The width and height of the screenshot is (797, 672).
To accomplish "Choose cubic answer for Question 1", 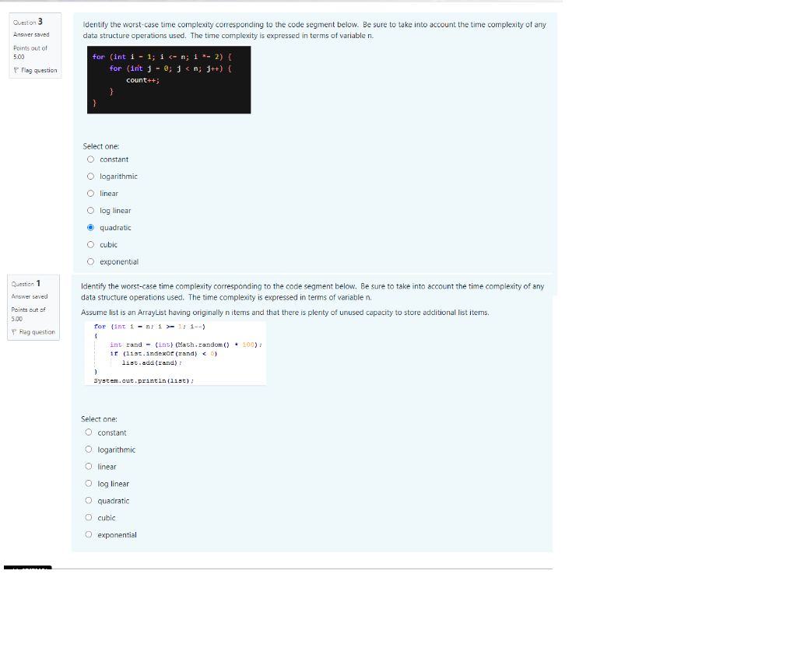I will [89, 518].
